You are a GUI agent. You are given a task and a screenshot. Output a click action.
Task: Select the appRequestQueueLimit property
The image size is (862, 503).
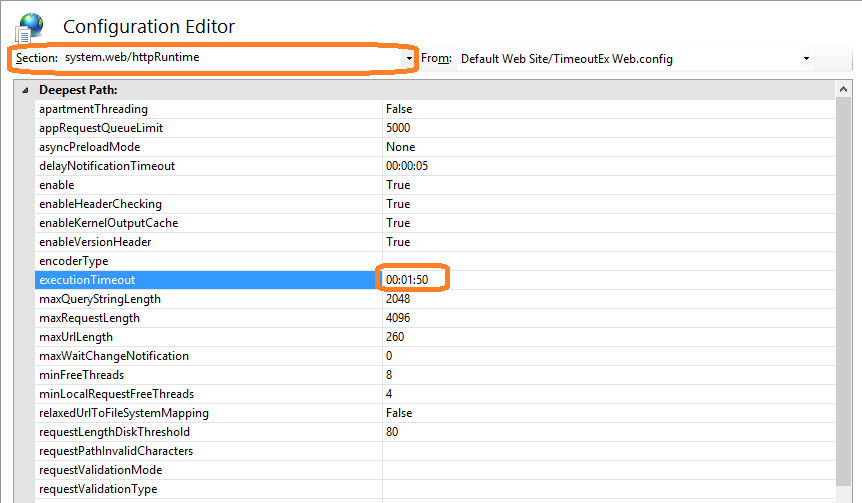coord(101,128)
